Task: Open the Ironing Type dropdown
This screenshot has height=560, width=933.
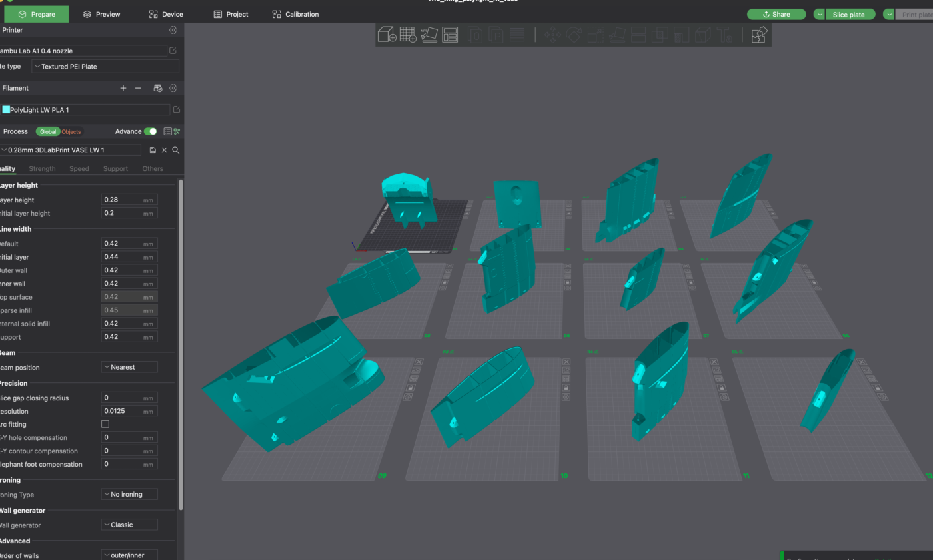Action: (x=129, y=494)
